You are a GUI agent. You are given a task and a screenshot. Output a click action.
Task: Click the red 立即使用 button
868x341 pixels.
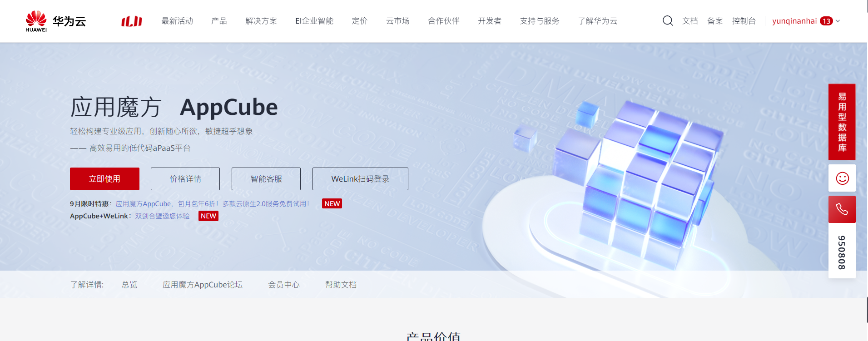[104, 179]
